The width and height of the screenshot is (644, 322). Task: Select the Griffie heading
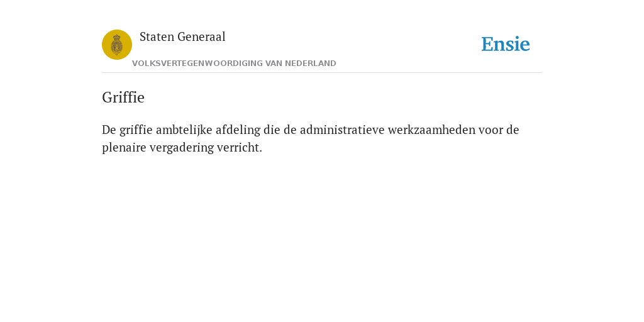point(123,97)
